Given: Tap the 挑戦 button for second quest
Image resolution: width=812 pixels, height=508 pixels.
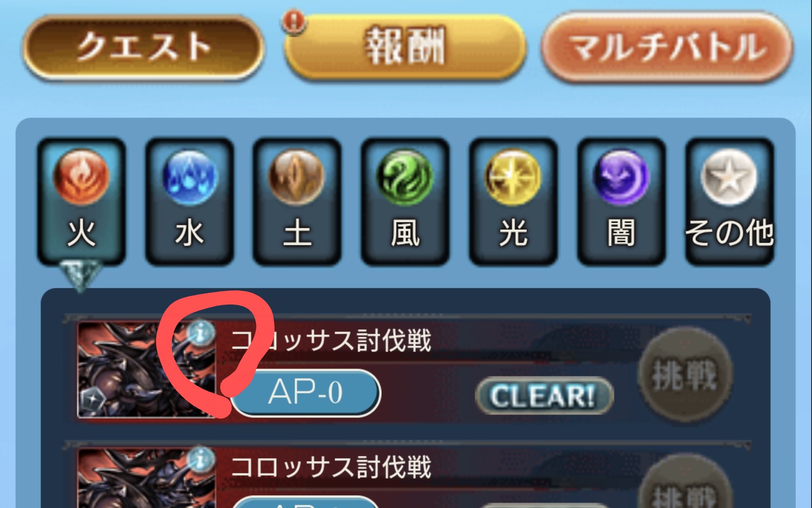Looking at the screenshot, I should click(685, 483).
